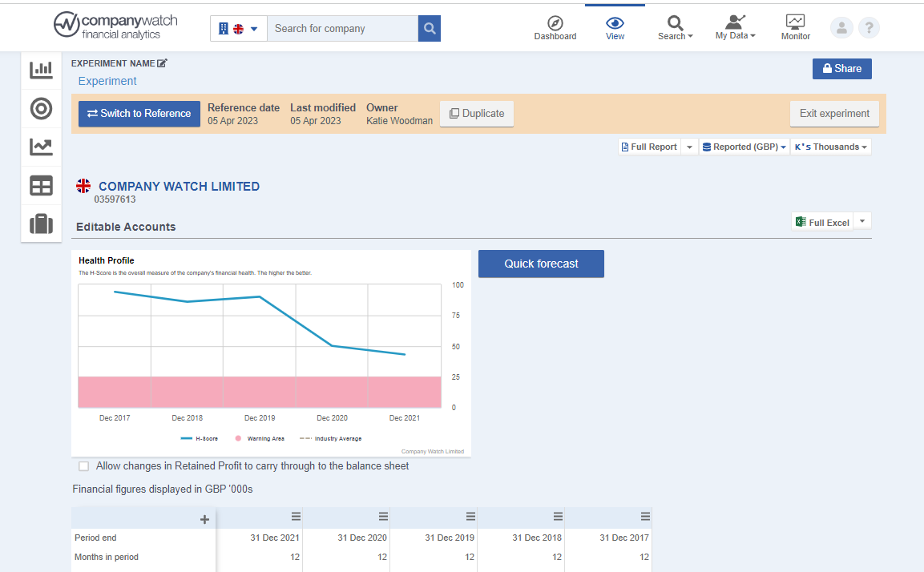Download the Full Excel export
Image resolution: width=924 pixels, height=572 pixels.
pos(822,222)
